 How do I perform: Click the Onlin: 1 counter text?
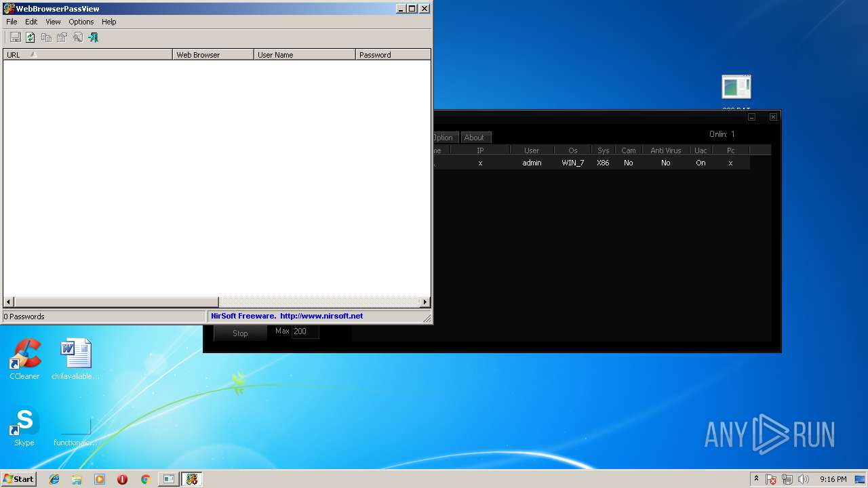pos(722,134)
